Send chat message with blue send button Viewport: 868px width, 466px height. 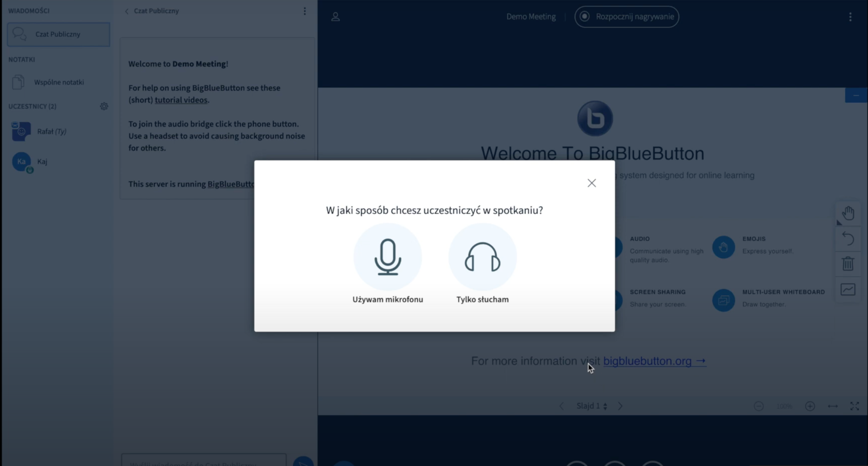[x=303, y=461]
